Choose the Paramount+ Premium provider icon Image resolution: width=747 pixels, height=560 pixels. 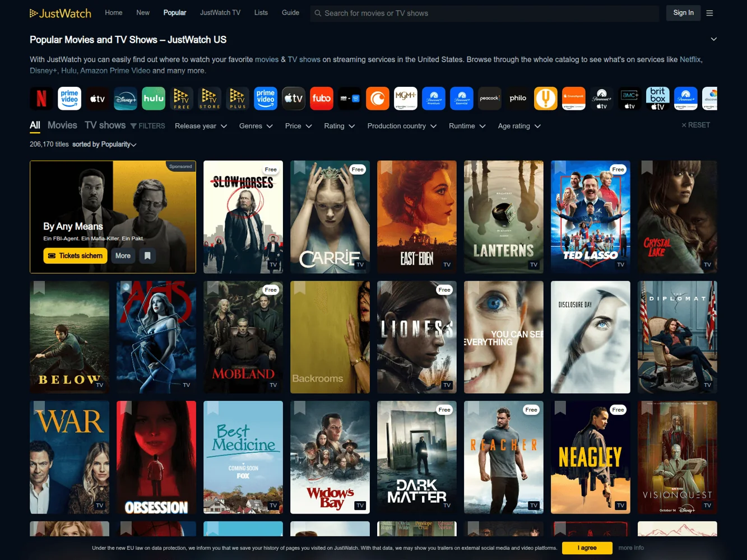point(434,99)
